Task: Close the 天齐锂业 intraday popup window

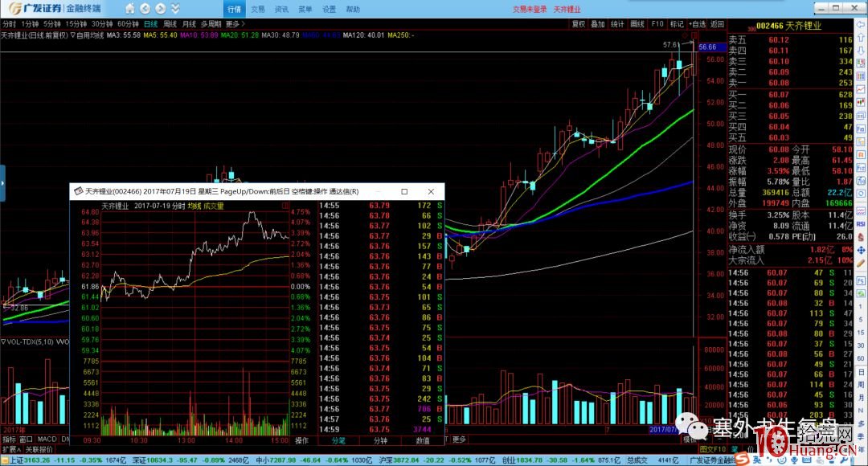Action: (432, 191)
